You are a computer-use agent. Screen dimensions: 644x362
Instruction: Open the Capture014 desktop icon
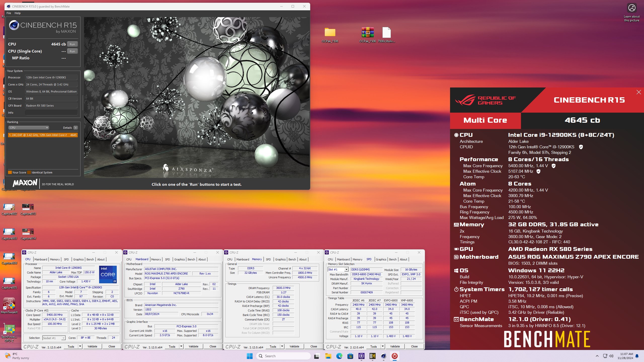[x=28, y=234]
